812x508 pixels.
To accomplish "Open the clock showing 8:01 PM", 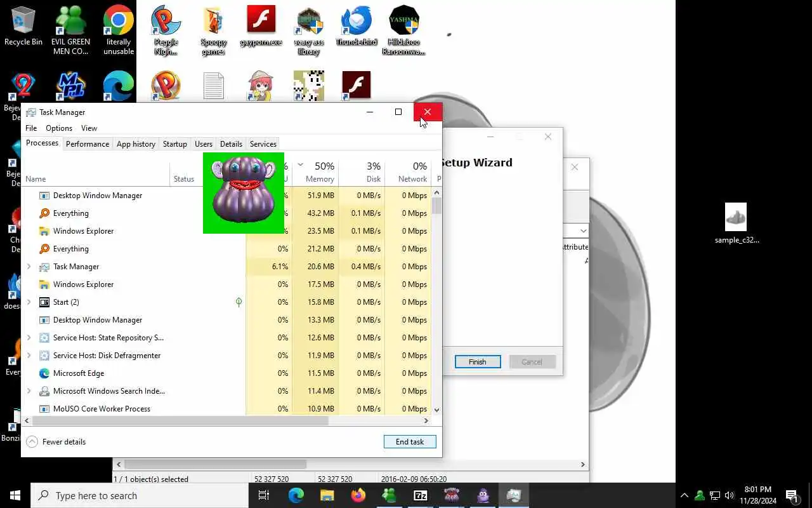I will coord(757,495).
